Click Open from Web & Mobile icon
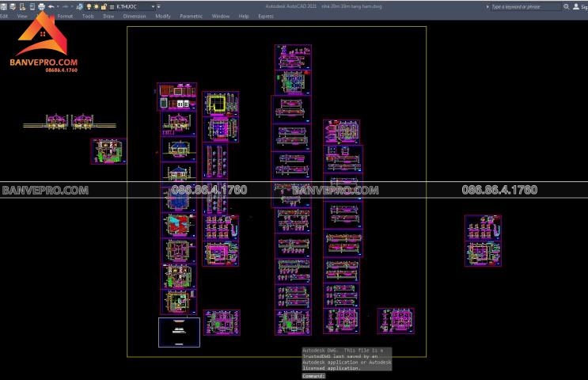Screen dimensions: 588x380 [22, 6]
